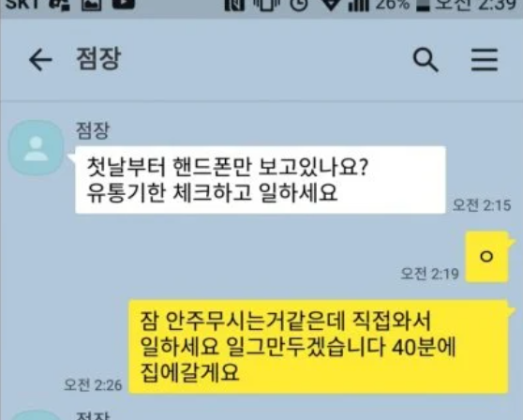The width and height of the screenshot is (523, 420).
Task: Open the hamburger menu in chat header
Action: point(485,60)
